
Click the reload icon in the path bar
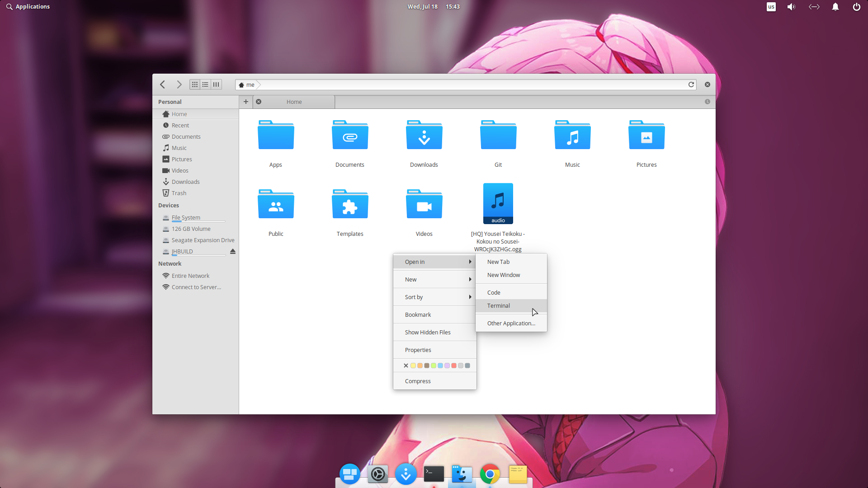pyautogui.click(x=691, y=84)
